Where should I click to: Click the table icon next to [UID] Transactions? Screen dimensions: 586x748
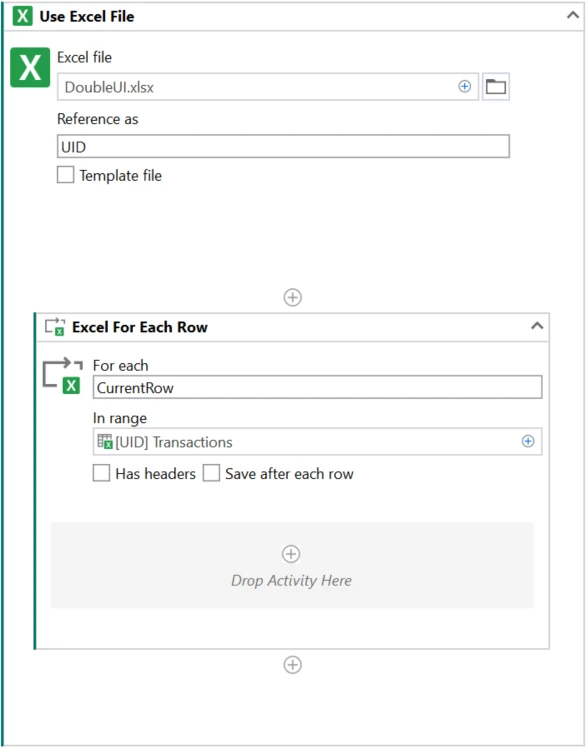point(105,441)
